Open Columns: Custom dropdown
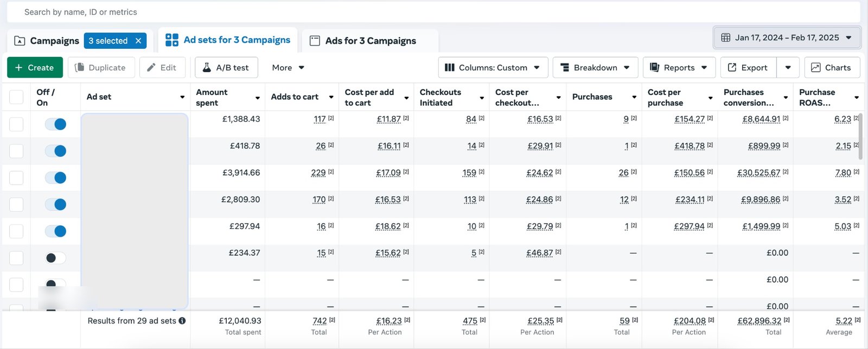Screen dimensions: 868x349 coord(493,67)
